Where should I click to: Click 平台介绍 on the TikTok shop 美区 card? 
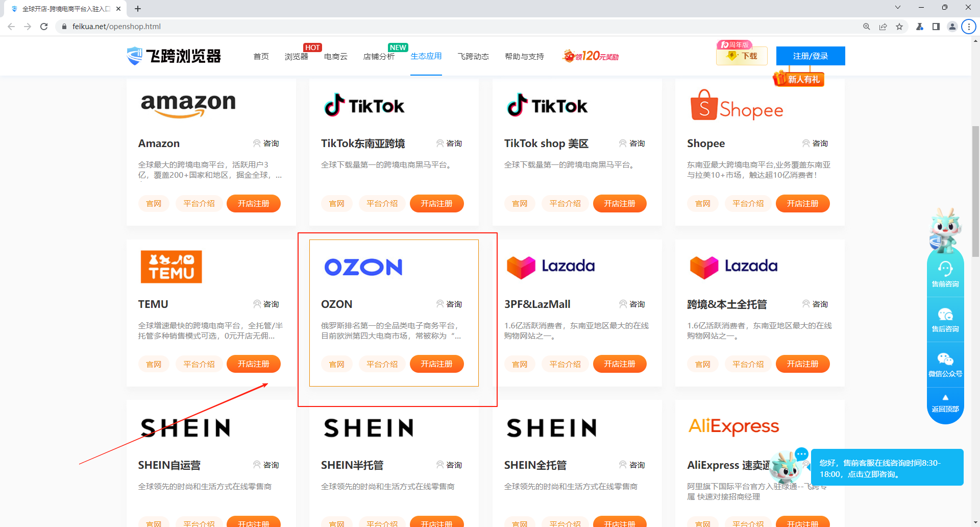click(x=565, y=203)
